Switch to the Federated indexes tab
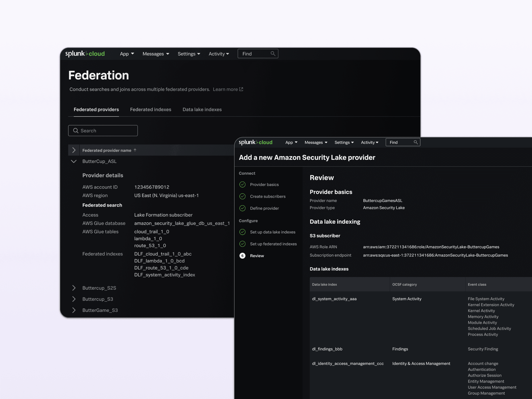This screenshot has height=399, width=532. (x=151, y=110)
